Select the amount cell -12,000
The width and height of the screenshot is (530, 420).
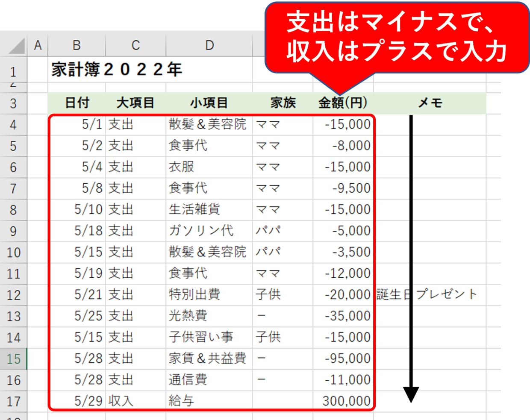(x=343, y=273)
